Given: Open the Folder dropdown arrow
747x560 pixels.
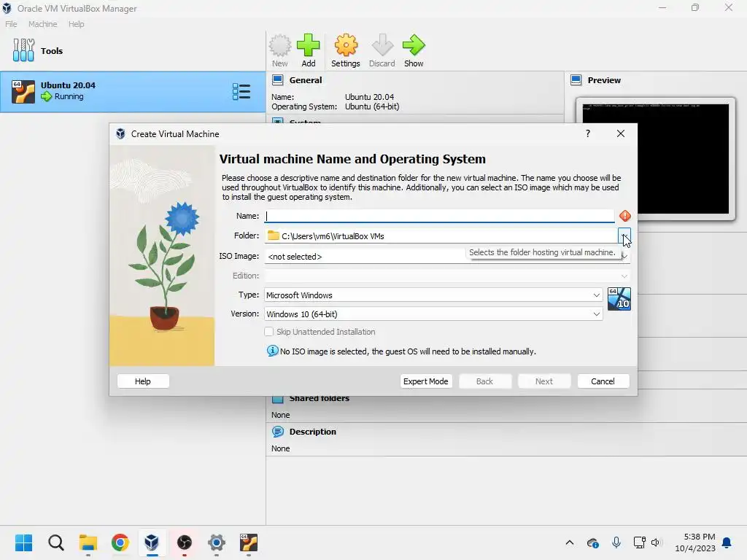Looking at the screenshot, I should 624,236.
